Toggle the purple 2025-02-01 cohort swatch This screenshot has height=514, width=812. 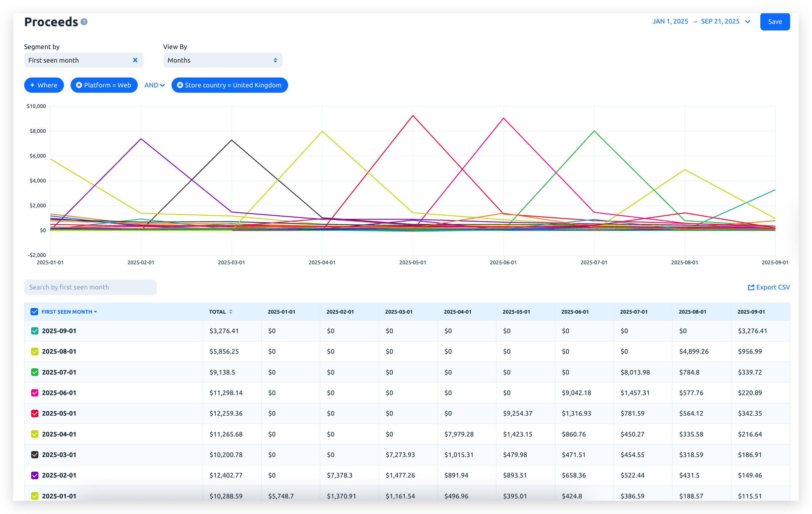coord(35,475)
